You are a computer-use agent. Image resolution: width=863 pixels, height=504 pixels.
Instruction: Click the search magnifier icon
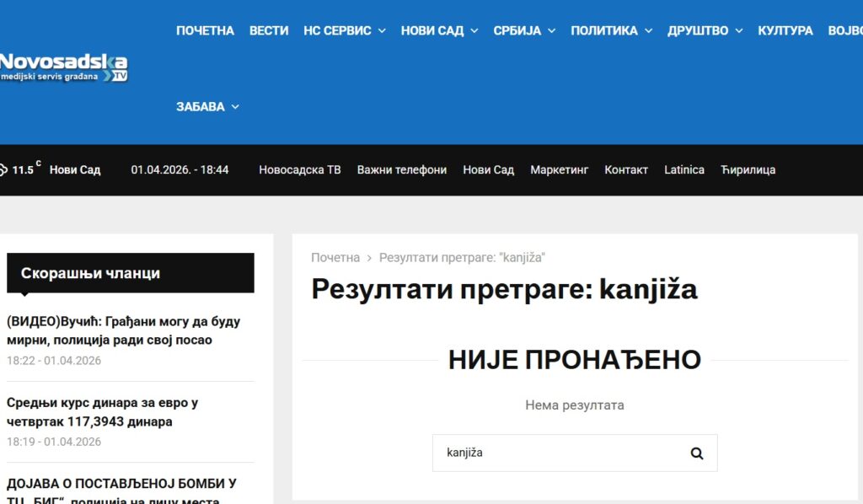point(696,453)
